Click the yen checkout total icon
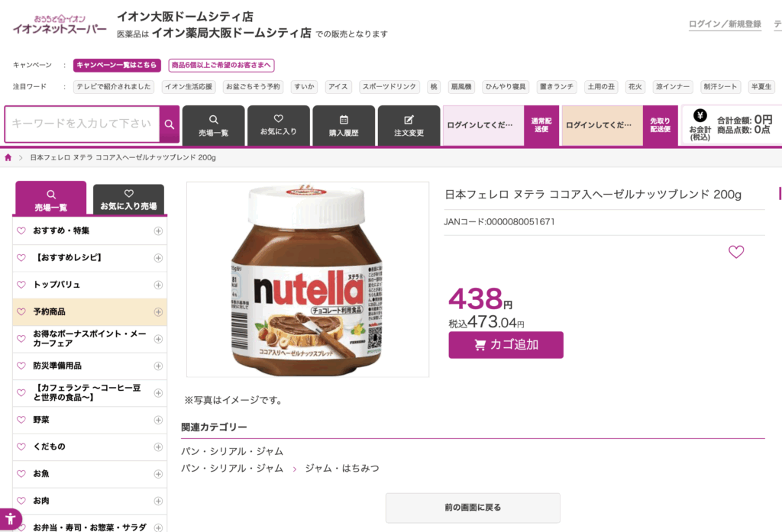782x532 pixels. [700, 116]
